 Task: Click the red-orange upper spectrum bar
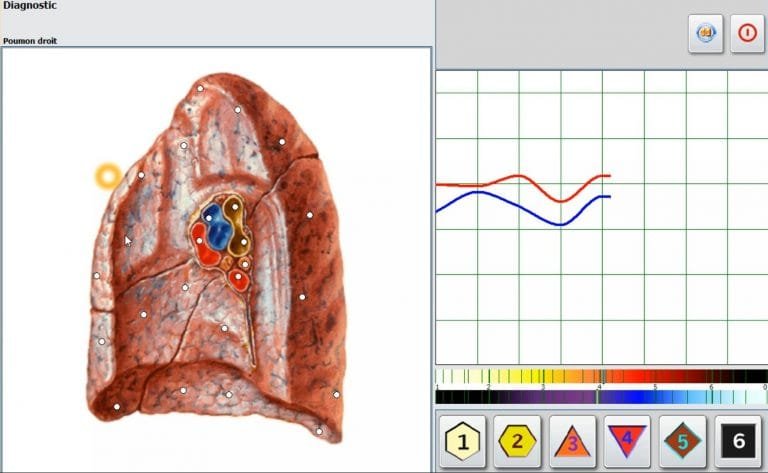(x=600, y=377)
